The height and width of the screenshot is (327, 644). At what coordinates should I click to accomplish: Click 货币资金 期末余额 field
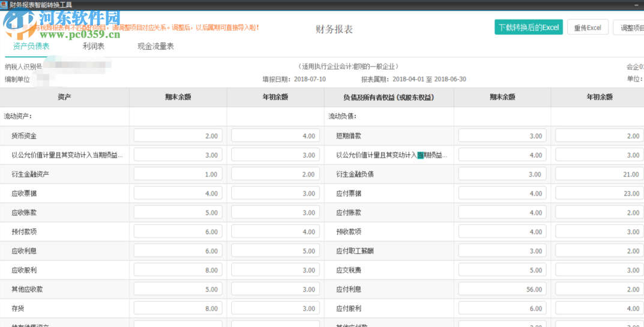[178, 136]
